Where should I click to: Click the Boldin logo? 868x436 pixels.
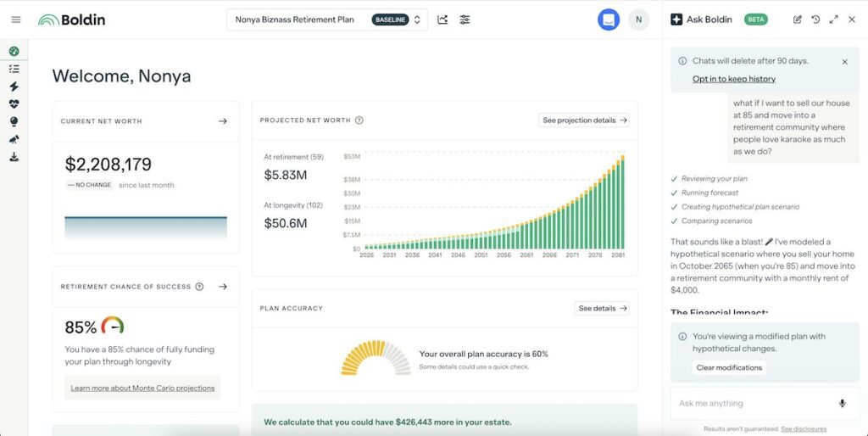click(x=71, y=20)
